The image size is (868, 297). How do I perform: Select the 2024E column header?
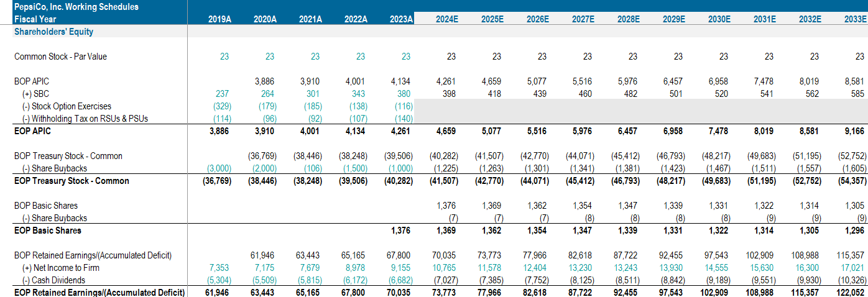[x=447, y=19]
